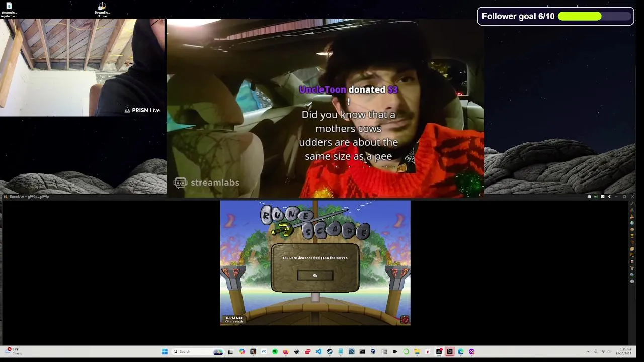Open VirtualBox from the taskbar
This screenshot has width=644, height=362.
[x=373, y=351]
